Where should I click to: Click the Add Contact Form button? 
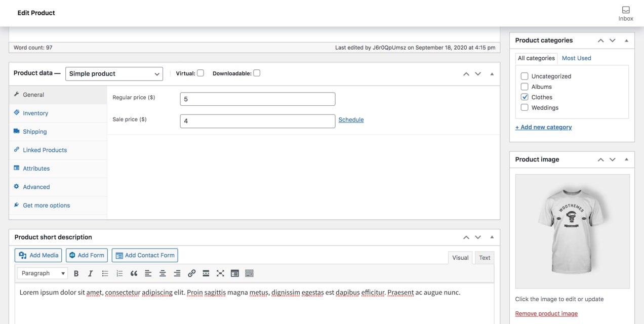pos(145,255)
